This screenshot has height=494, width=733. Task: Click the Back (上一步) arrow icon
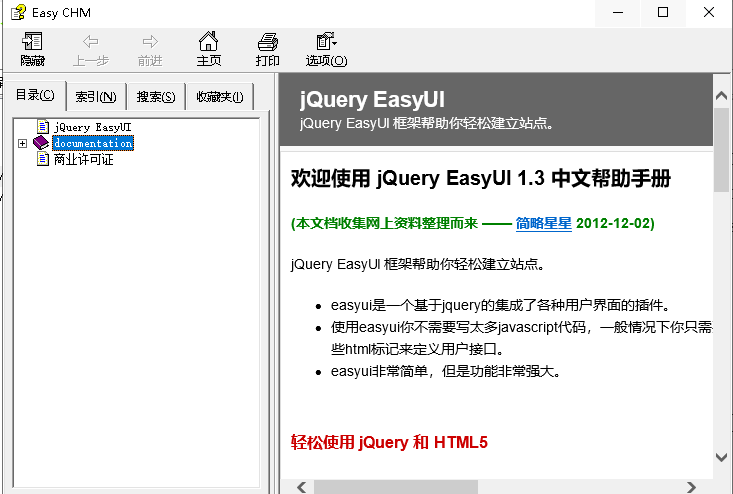91,42
